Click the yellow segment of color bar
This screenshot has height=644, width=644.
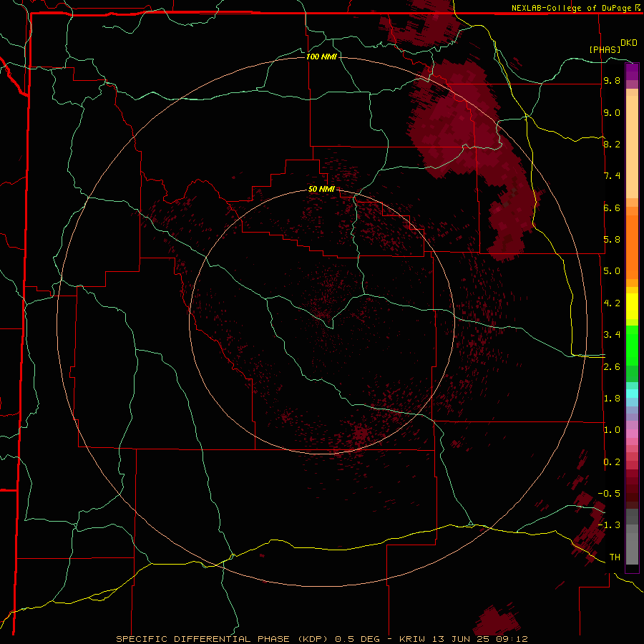[632, 306]
